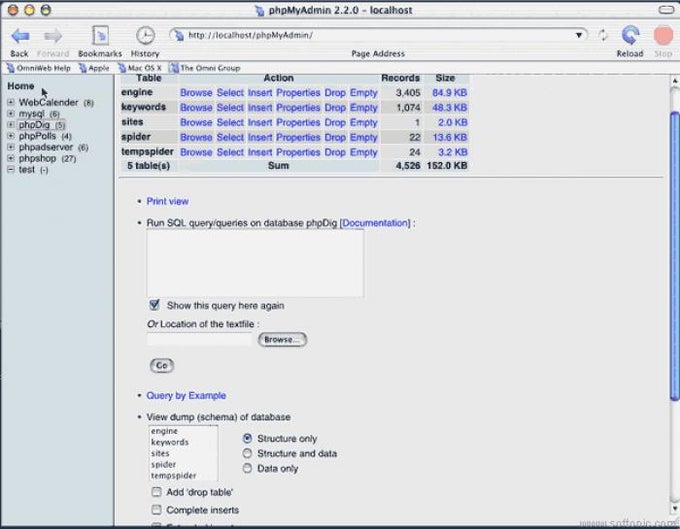
Task: Click the 84.9 KB size link
Action: (x=449, y=93)
